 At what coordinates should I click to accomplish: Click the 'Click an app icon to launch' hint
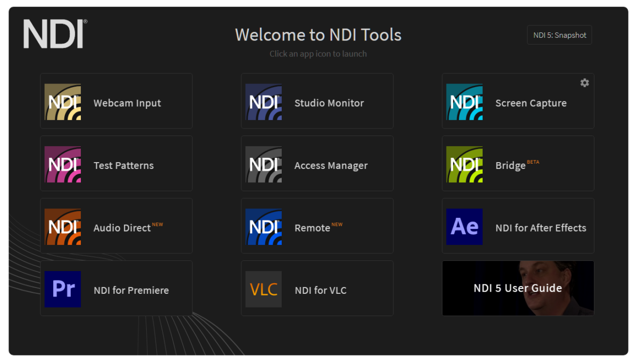[x=318, y=54]
